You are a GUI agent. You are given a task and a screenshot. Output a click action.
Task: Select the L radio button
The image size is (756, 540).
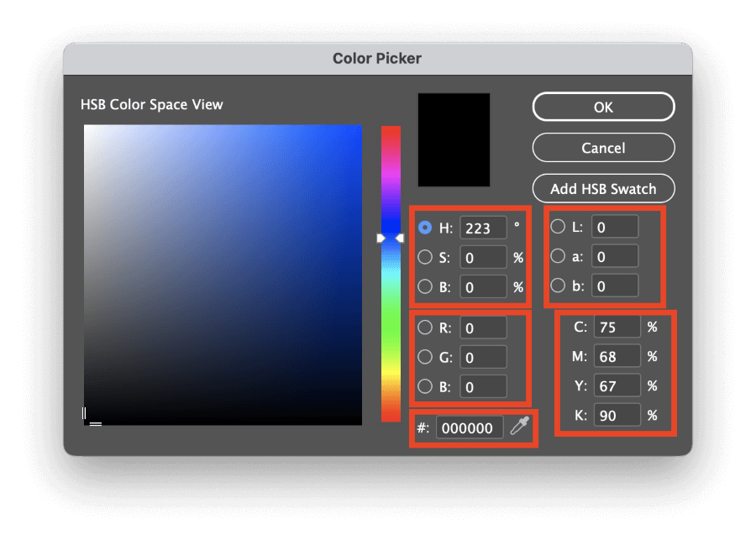coord(556,226)
